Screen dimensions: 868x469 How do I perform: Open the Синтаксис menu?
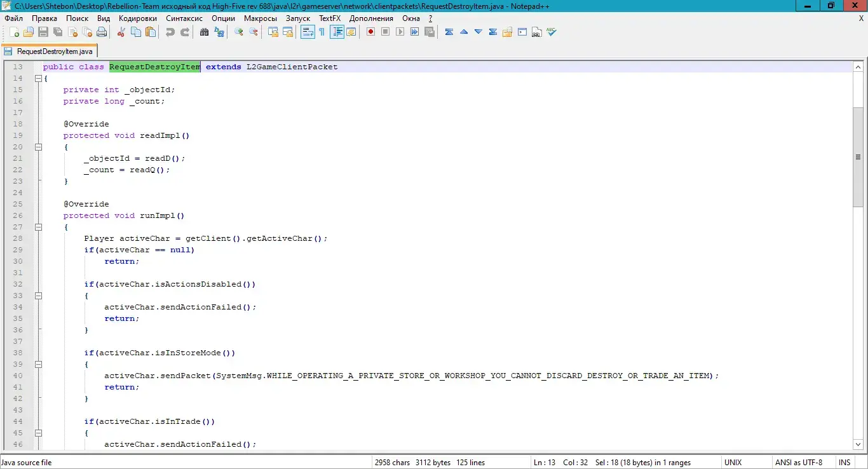[x=184, y=18]
